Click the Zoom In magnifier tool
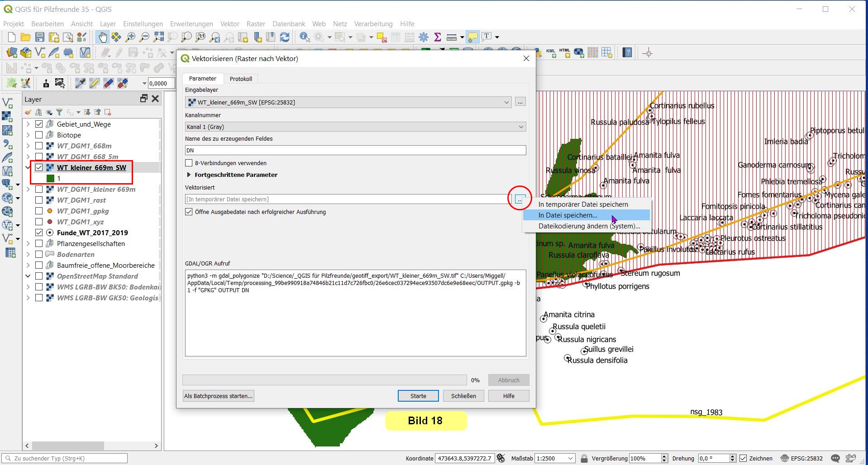This screenshot has width=868, height=465. coord(130,37)
